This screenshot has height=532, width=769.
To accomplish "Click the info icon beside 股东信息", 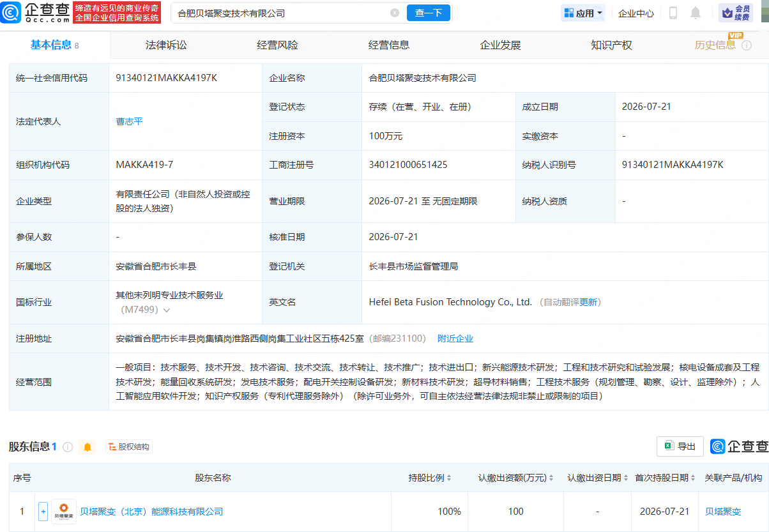I will (x=68, y=447).
